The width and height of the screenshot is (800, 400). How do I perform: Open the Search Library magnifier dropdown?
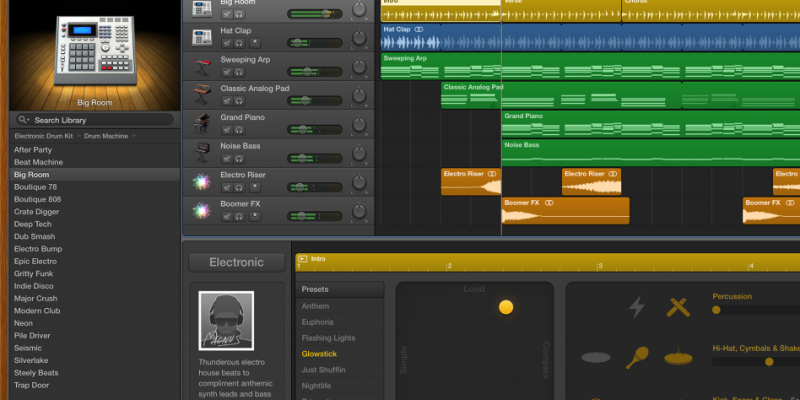[23, 120]
